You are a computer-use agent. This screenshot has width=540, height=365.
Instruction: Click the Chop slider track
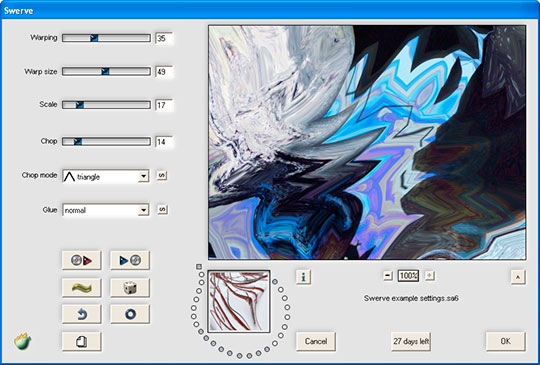(106, 141)
